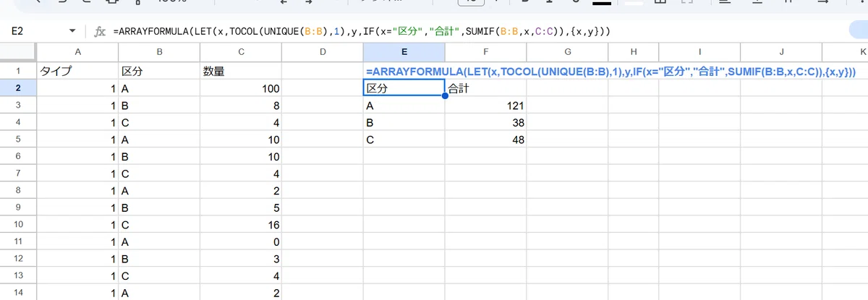Image resolution: width=868 pixels, height=300 pixels.
Task: Click the select-all corner box of the grid
Action: tap(18, 52)
